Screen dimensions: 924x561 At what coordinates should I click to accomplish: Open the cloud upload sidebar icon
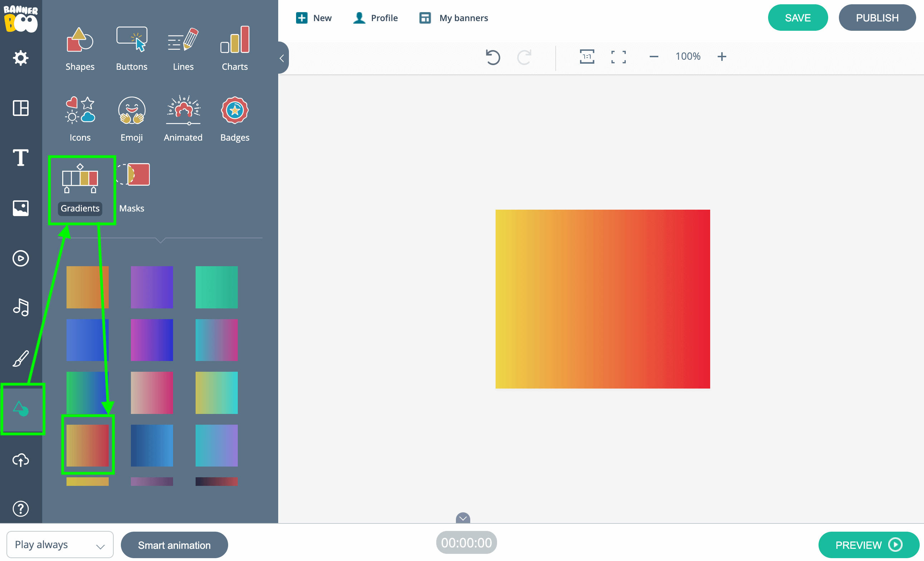tap(21, 459)
